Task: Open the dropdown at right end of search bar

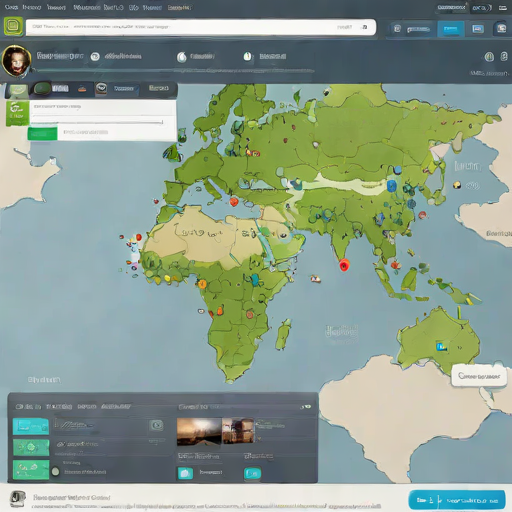Action: (364, 27)
